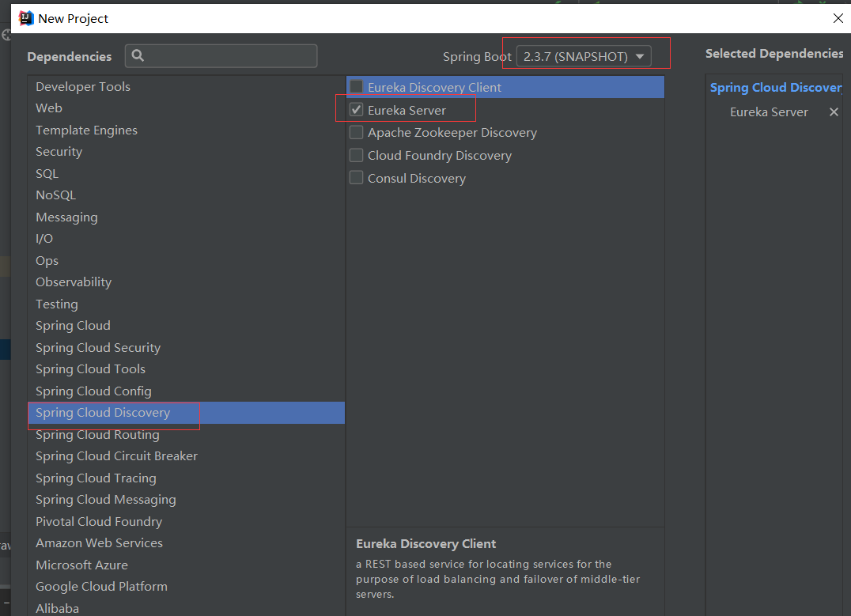Select Spring Cloud Routing category
Screen dimensions: 851x616
click(186, 435)
